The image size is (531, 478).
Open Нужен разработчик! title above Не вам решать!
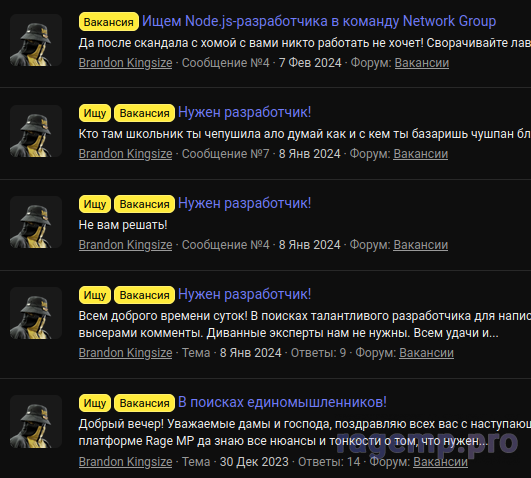coord(244,203)
